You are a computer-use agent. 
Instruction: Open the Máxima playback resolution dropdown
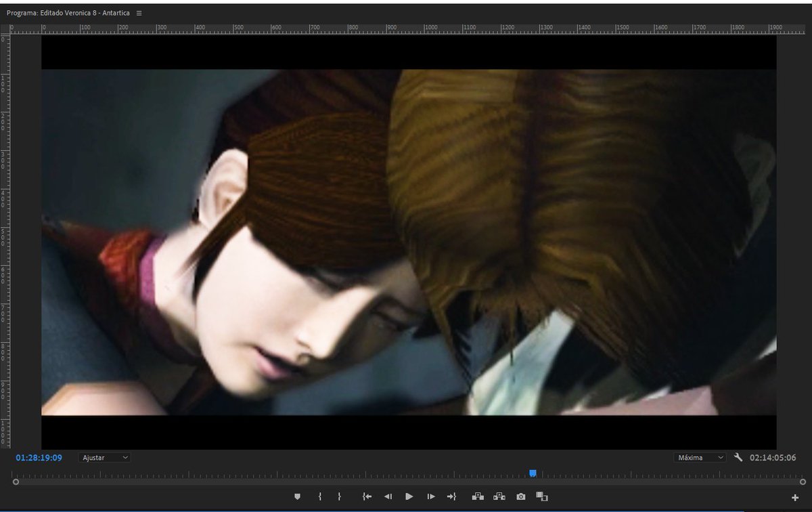[x=700, y=458]
